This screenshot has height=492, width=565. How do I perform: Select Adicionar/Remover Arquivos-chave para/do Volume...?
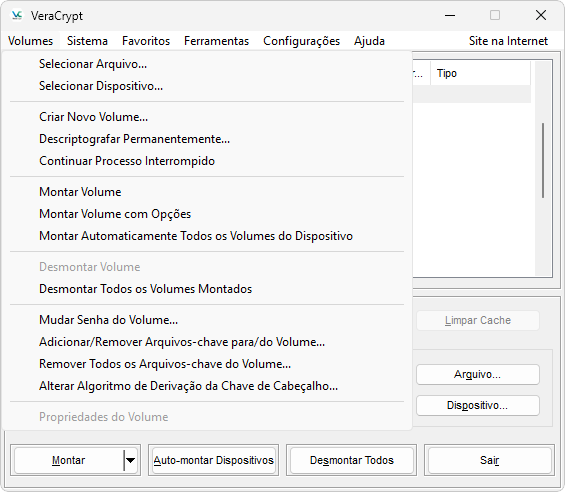pyautogui.click(x=207, y=342)
